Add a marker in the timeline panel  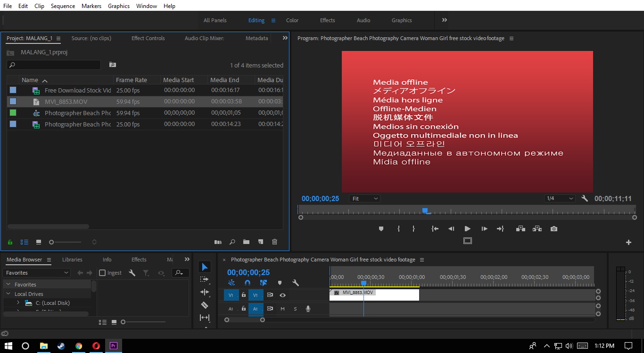point(280,283)
